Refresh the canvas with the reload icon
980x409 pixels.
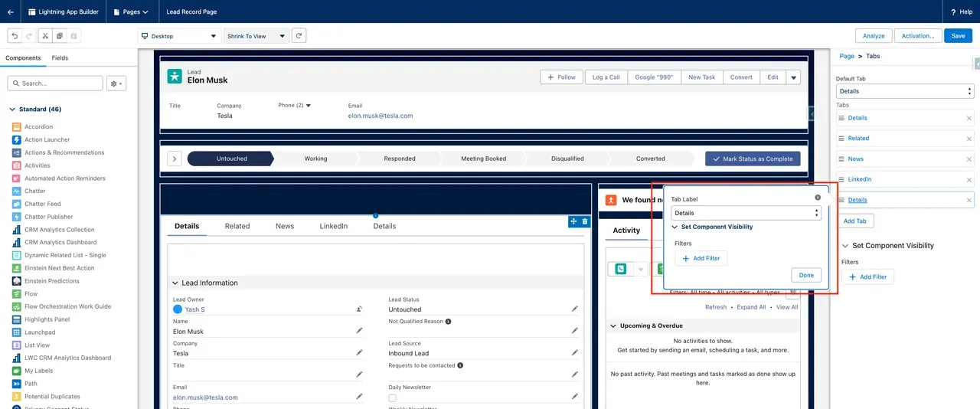tap(299, 36)
